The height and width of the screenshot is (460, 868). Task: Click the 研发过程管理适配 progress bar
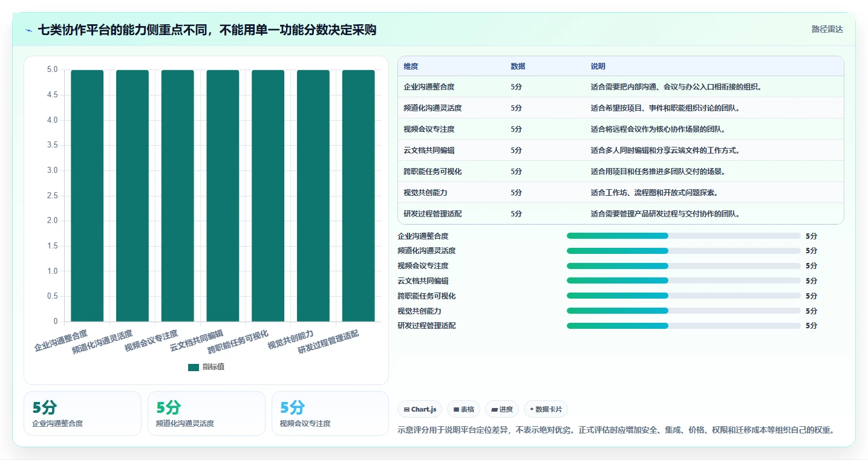(x=684, y=326)
